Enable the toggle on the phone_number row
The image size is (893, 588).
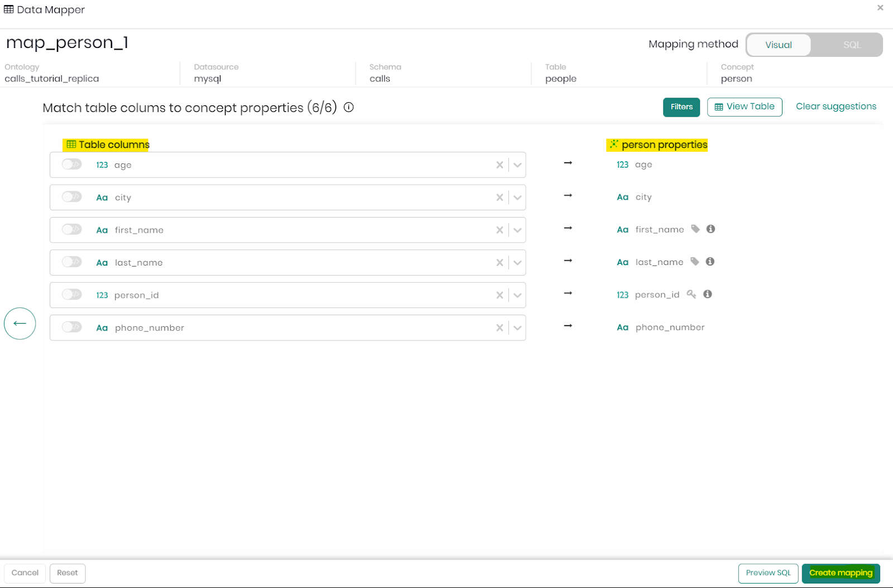71,327
